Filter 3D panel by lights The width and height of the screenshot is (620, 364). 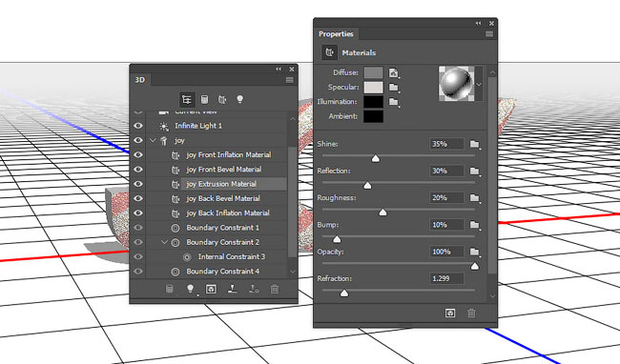pos(239,99)
